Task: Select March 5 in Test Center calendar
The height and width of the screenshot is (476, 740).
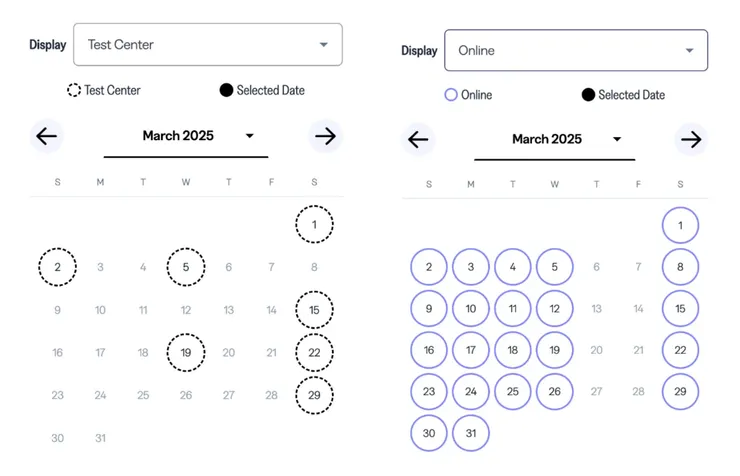Action: click(186, 267)
